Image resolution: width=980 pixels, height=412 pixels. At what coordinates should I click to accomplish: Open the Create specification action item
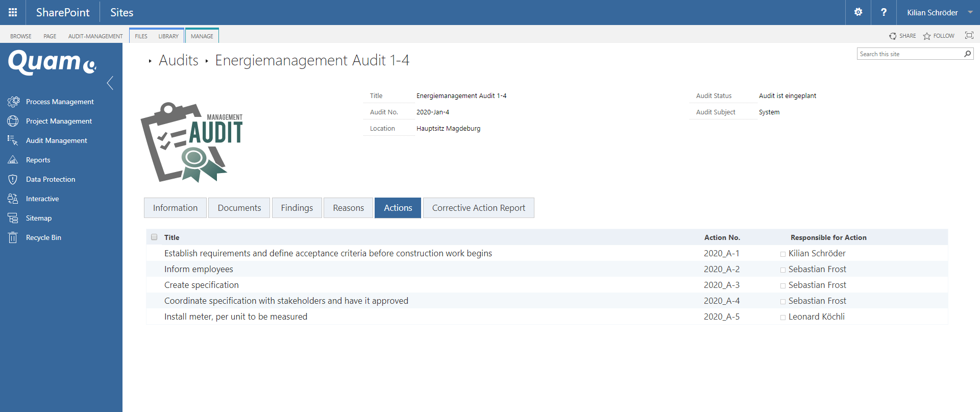coord(202,285)
